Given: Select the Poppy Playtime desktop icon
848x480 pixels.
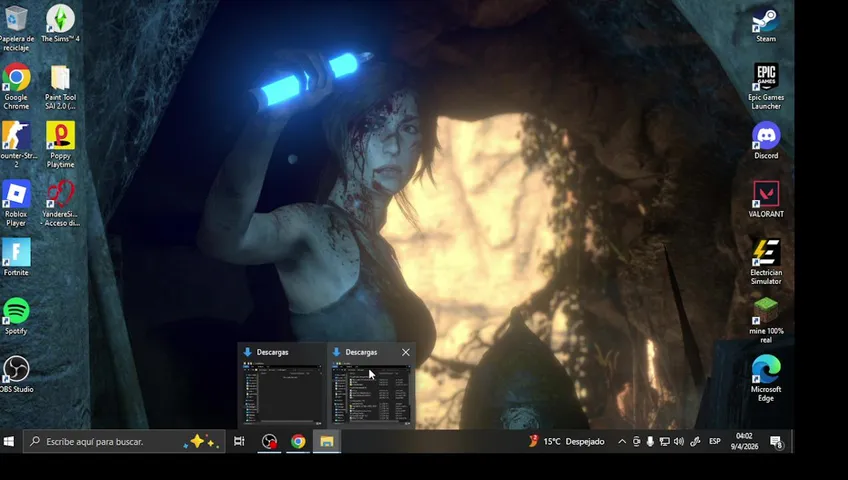Looking at the screenshot, I should (61, 144).
